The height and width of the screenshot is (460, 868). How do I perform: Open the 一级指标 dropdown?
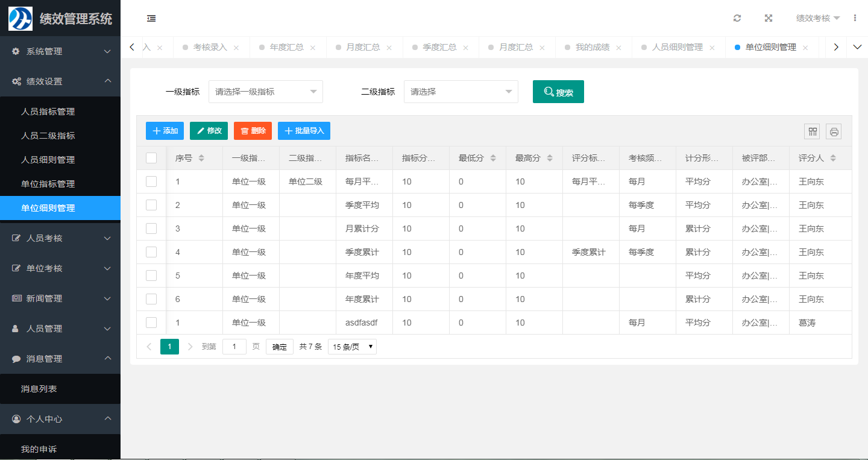tap(265, 92)
